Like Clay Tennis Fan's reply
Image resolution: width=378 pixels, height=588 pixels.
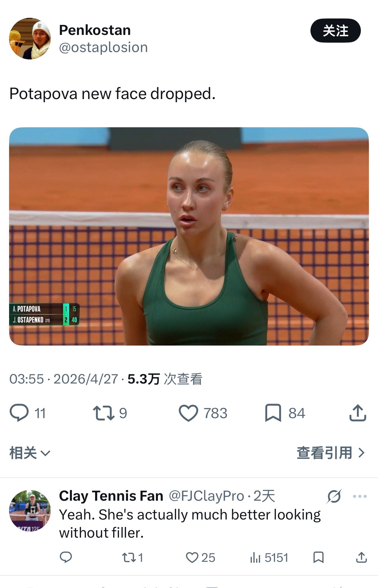coord(192,557)
